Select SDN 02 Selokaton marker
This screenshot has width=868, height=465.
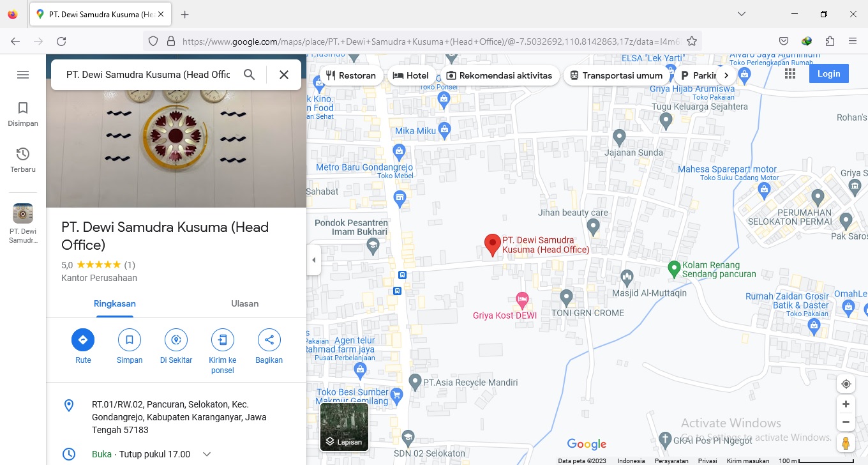coord(408,438)
